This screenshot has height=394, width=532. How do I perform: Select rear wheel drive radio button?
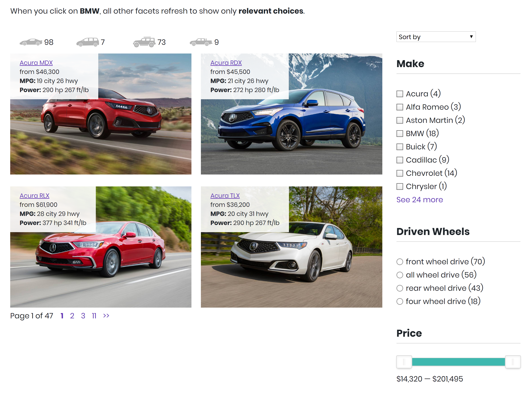click(400, 288)
